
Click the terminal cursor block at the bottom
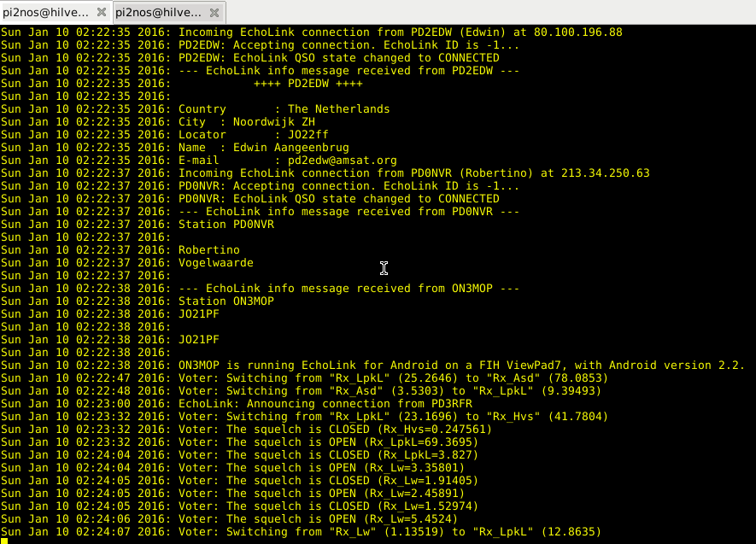click(4, 541)
